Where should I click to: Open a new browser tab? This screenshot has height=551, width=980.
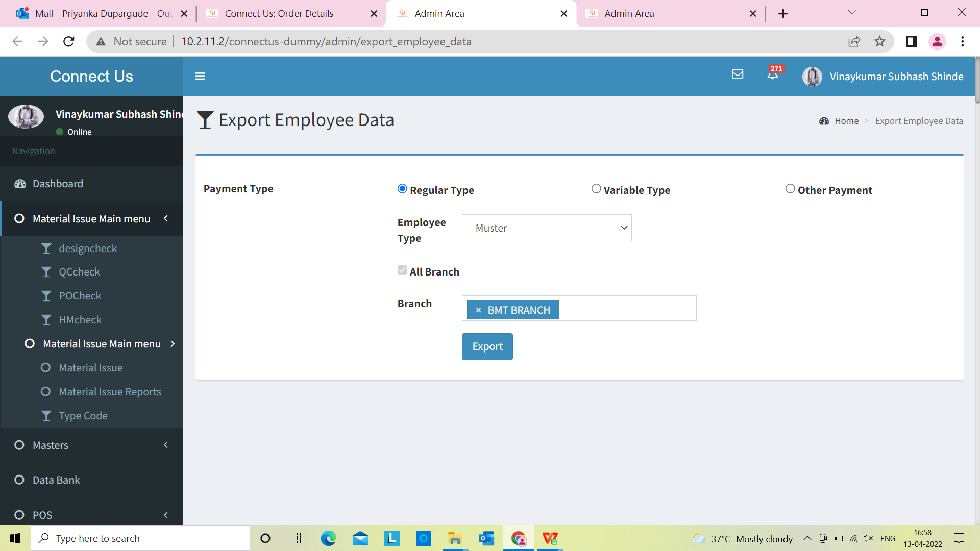pos(783,14)
